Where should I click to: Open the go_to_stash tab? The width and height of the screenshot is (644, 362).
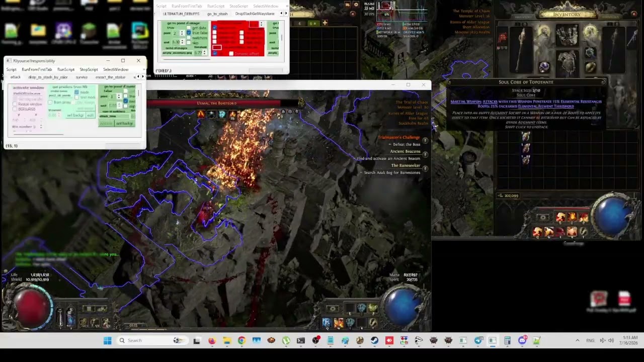point(217,14)
